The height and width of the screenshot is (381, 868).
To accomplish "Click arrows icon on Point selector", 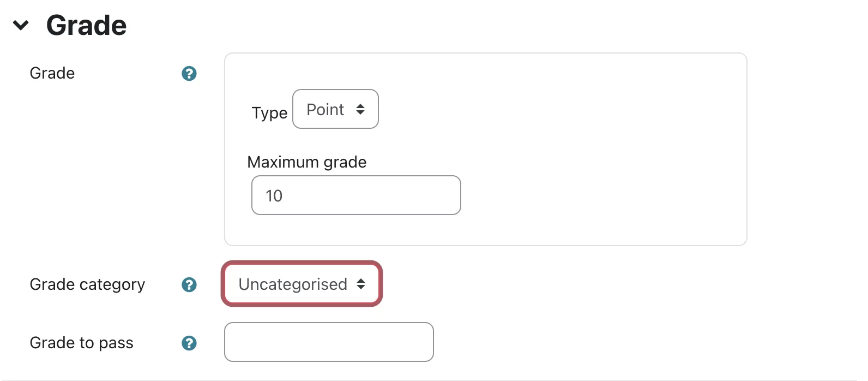I will coord(360,109).
